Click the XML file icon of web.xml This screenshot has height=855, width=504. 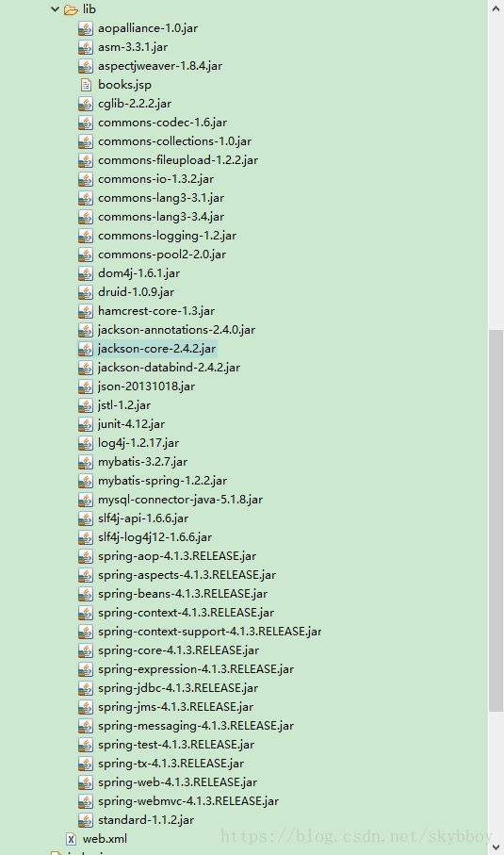[71, 839]
